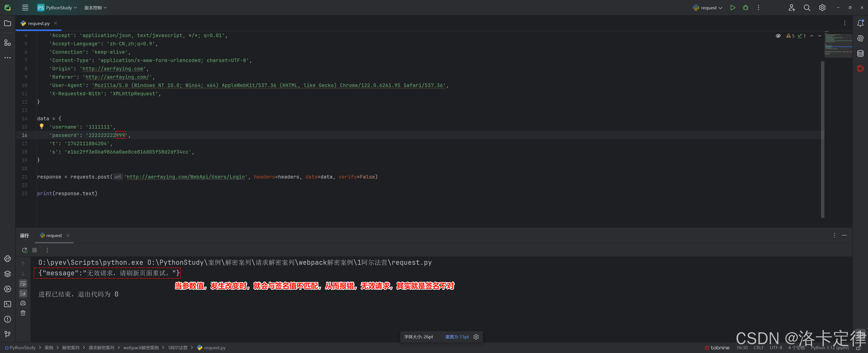Open the Database tool window
Screen dimensions: 868x353
(860, 53)
